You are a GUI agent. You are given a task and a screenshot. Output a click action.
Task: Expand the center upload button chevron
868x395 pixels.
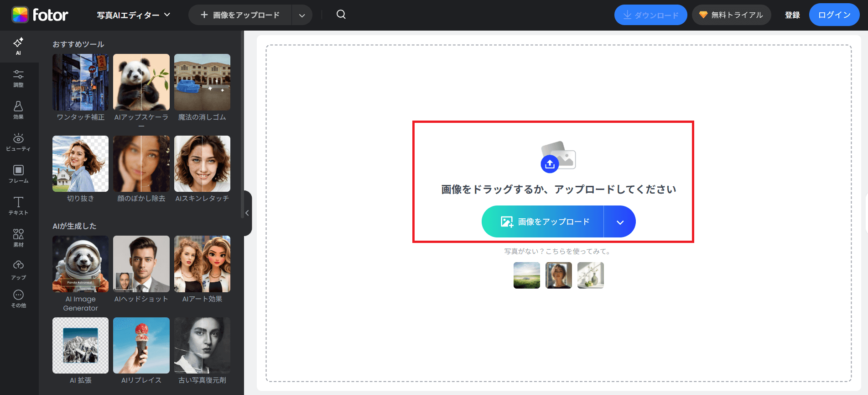pos(620,222)
